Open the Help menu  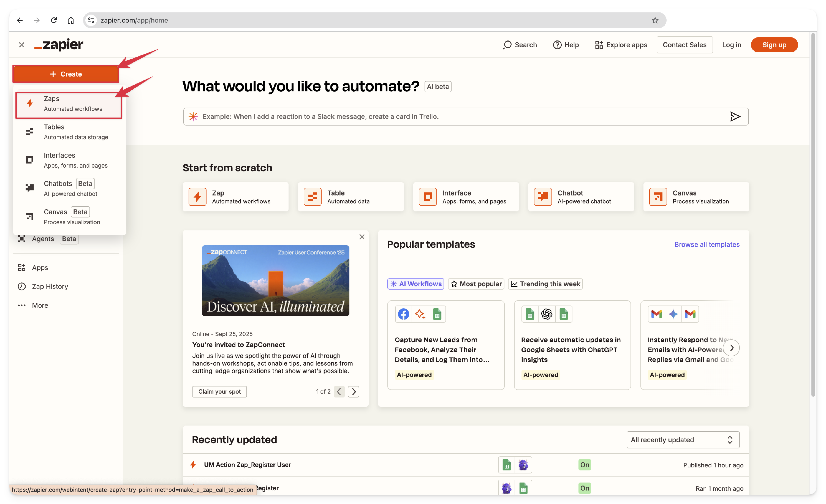coord(566,45)
